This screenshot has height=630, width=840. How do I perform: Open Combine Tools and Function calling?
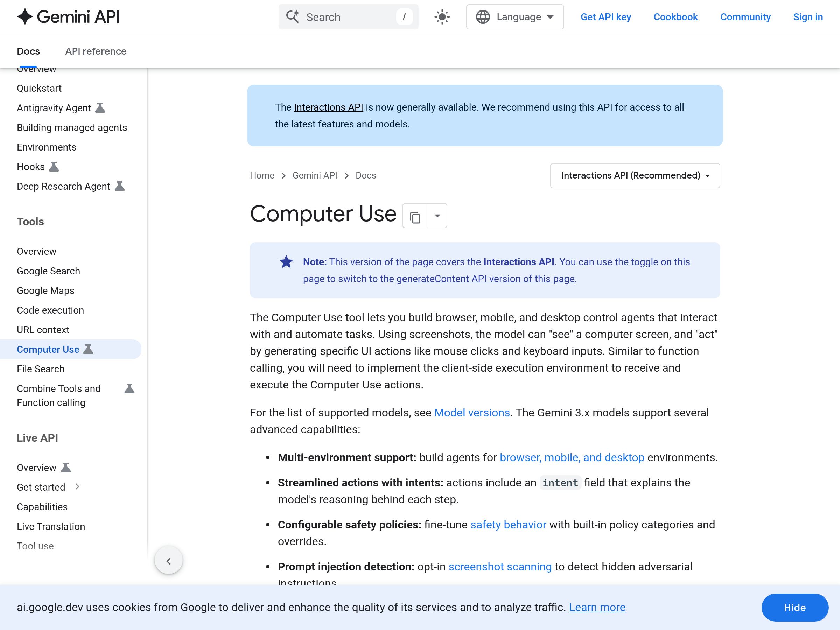pos(58,395)
